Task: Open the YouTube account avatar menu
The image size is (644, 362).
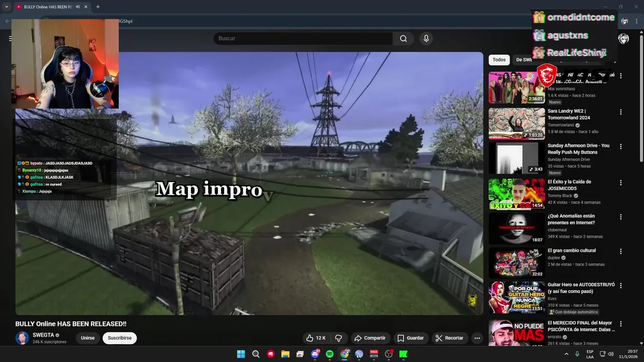Action: 623,39
